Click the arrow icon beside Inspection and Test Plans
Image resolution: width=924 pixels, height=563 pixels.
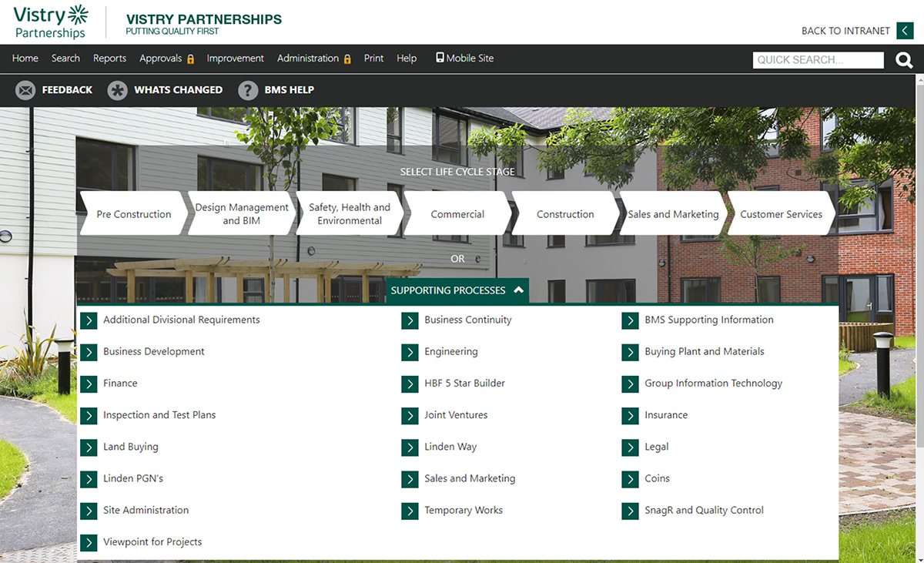[x=89, y=415]
